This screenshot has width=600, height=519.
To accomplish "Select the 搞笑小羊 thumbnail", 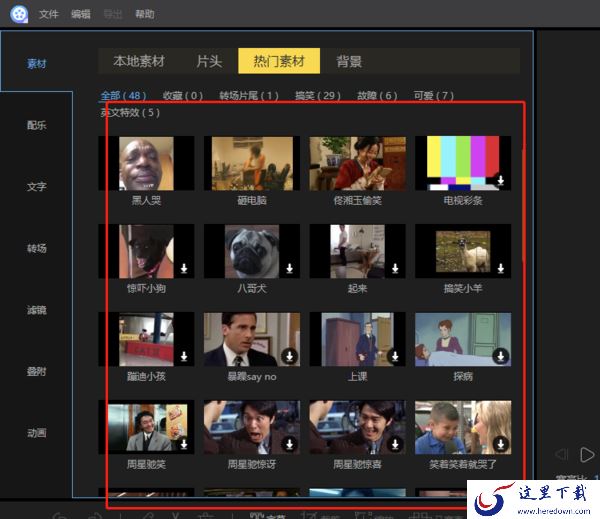I will pyautogui.click(x=463, y=251).
